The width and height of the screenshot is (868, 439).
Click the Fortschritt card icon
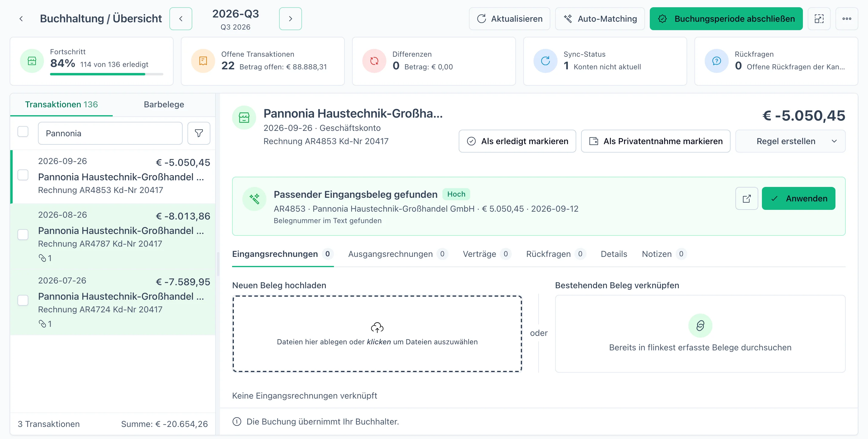pos(32,61)
